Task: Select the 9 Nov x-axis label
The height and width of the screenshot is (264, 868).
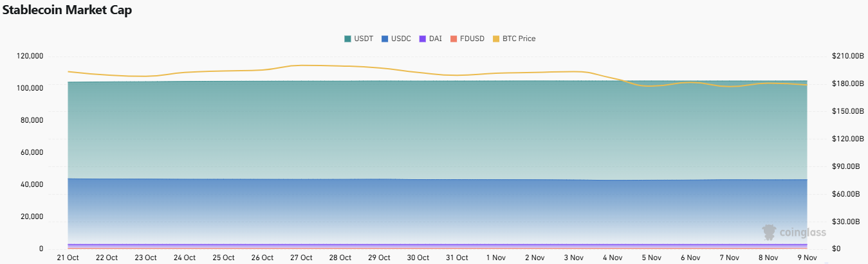Action: [806, 258]
